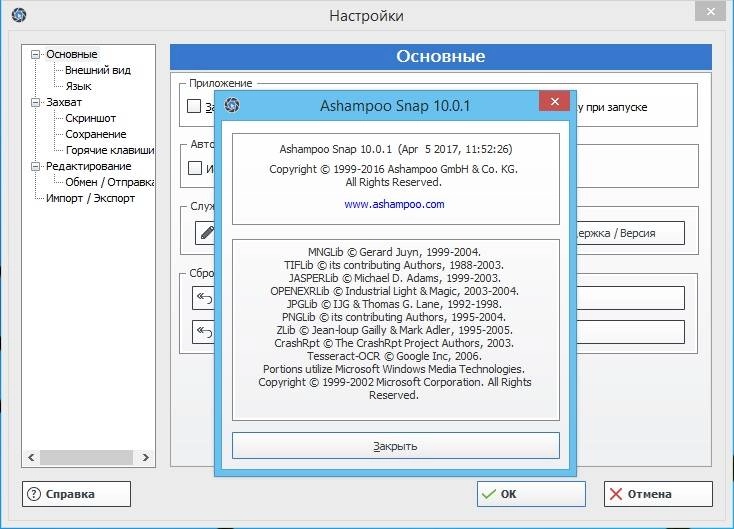The image size is (734, 529).
Task: Open the Горячие клавиши settings page
Action: coord(110,150)
